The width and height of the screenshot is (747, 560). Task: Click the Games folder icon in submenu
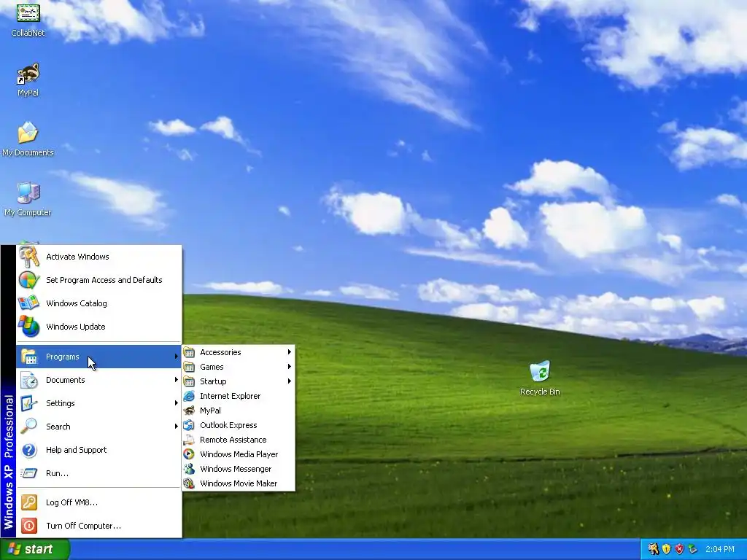point(189,367)
